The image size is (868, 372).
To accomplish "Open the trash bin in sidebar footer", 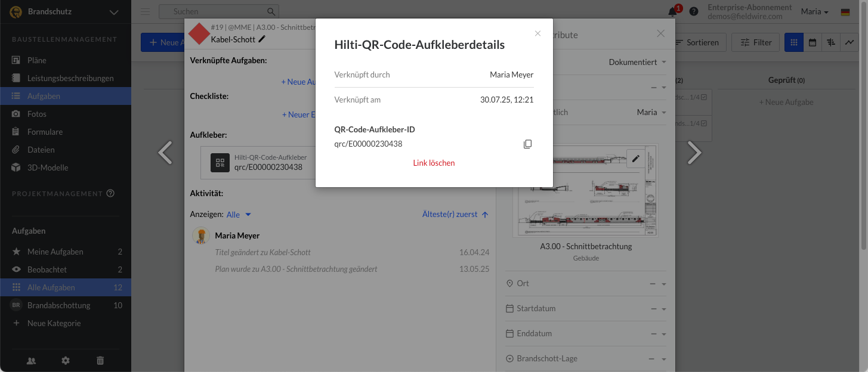I will pos(100,360).
